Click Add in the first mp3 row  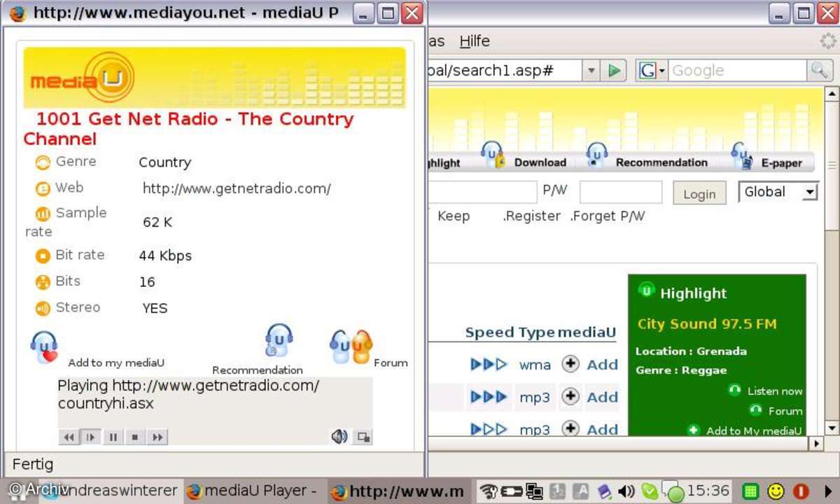click(602, 398)
